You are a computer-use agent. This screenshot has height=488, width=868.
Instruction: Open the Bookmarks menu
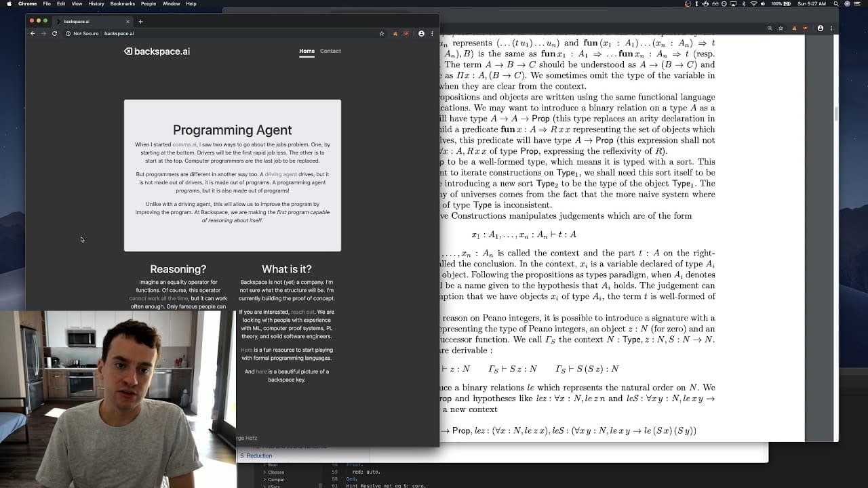[123, 4]
